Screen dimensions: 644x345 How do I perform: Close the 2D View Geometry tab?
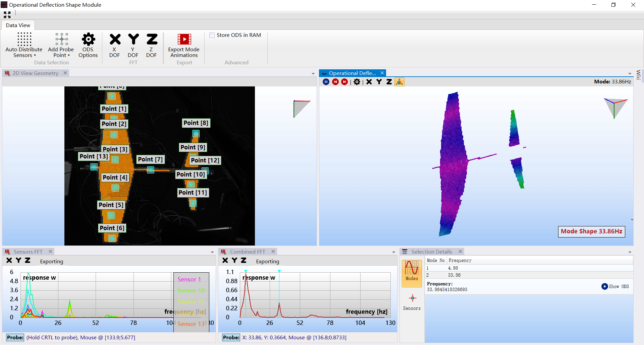click(x=65, y=73)
